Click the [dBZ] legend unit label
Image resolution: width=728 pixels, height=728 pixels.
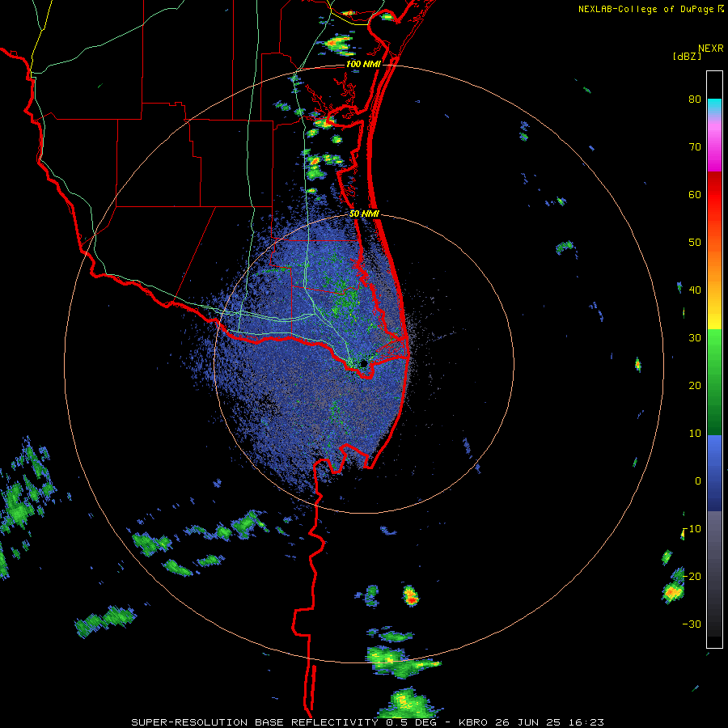point(687,57)
